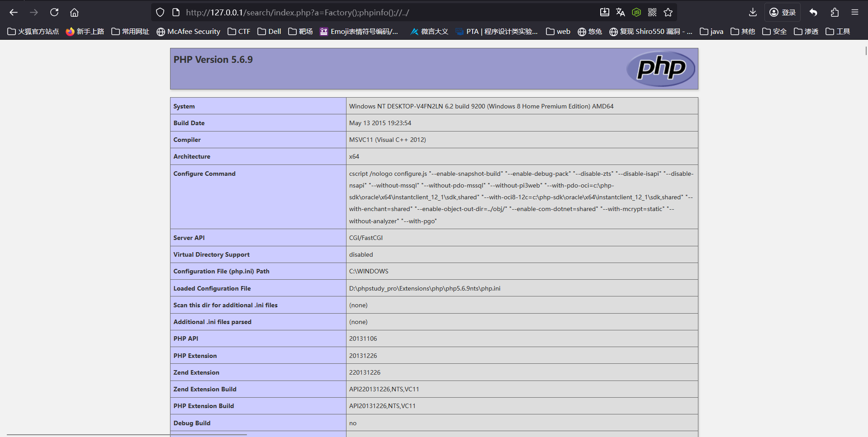The height and width of the screenshot is (437, 868).
Task: Open the Firefox hamburger menu
Action: pyautogui.click(x=854, y=12)
